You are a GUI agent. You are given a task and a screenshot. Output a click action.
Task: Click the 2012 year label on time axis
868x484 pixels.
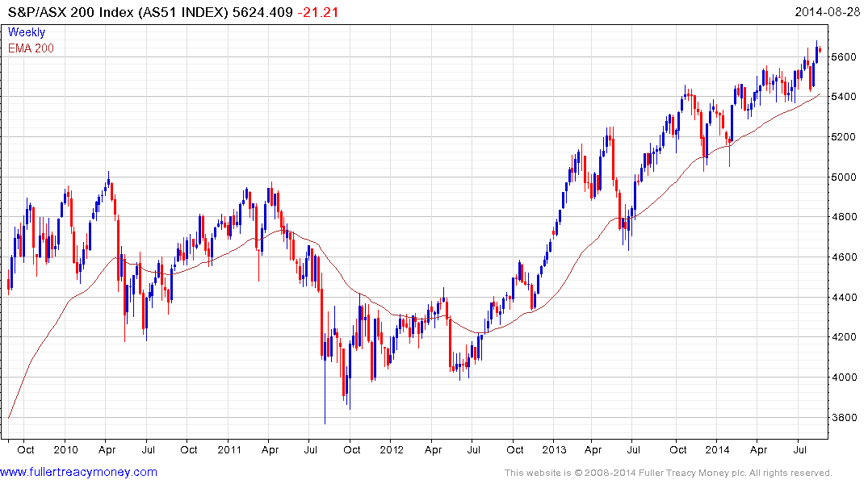click(x=392, y=449)
